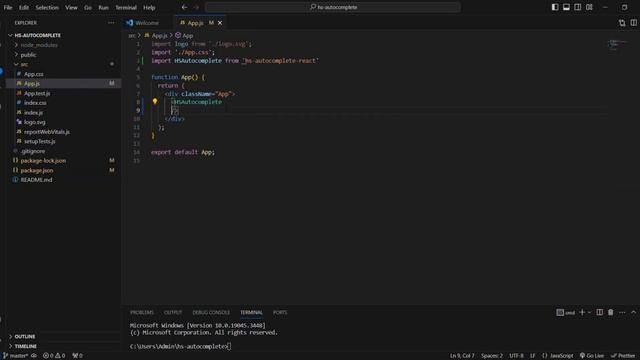
Task: Open the Run menu
Action: [x=103, y=7]
